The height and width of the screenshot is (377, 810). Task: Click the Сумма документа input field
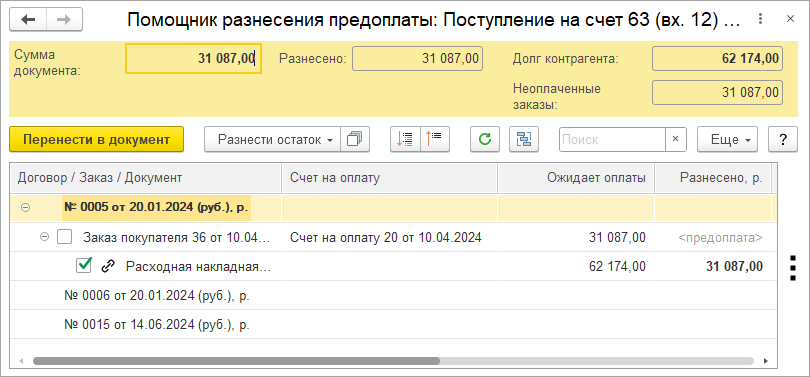pos(193,58)
